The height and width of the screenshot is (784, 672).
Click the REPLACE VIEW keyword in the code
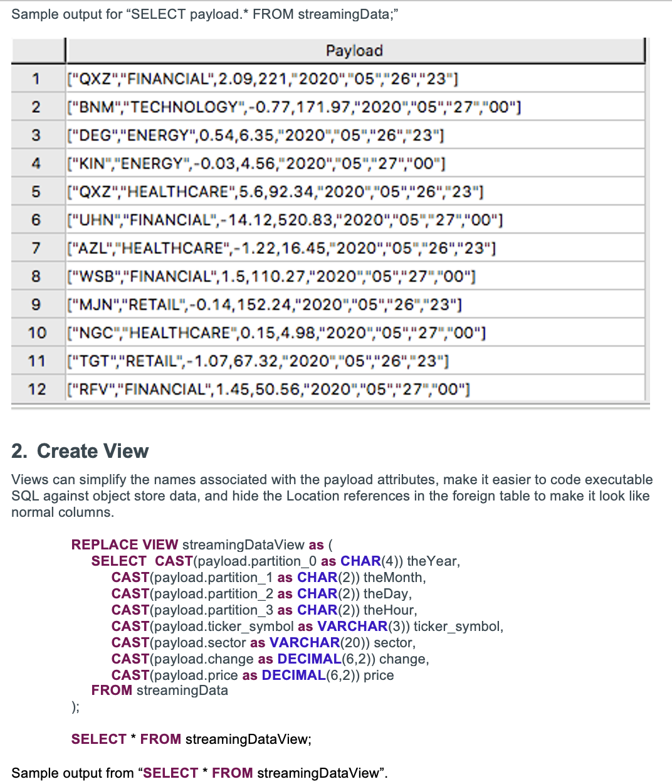(125, 544)
